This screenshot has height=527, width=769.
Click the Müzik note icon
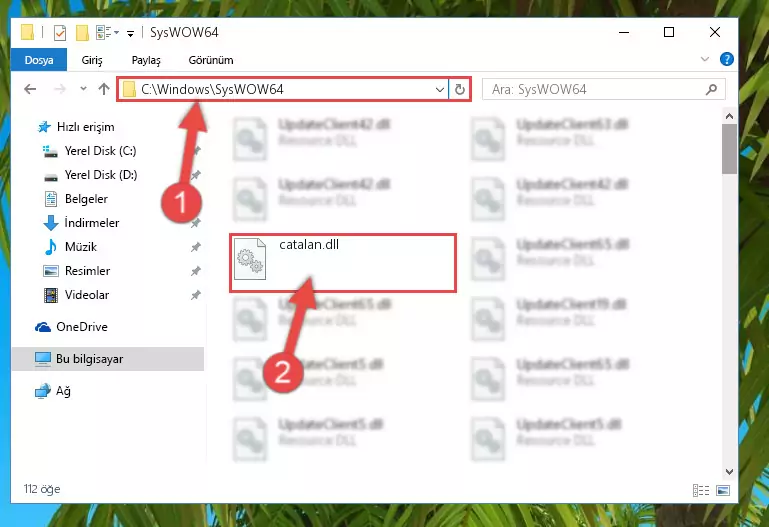tap(51, 247)
